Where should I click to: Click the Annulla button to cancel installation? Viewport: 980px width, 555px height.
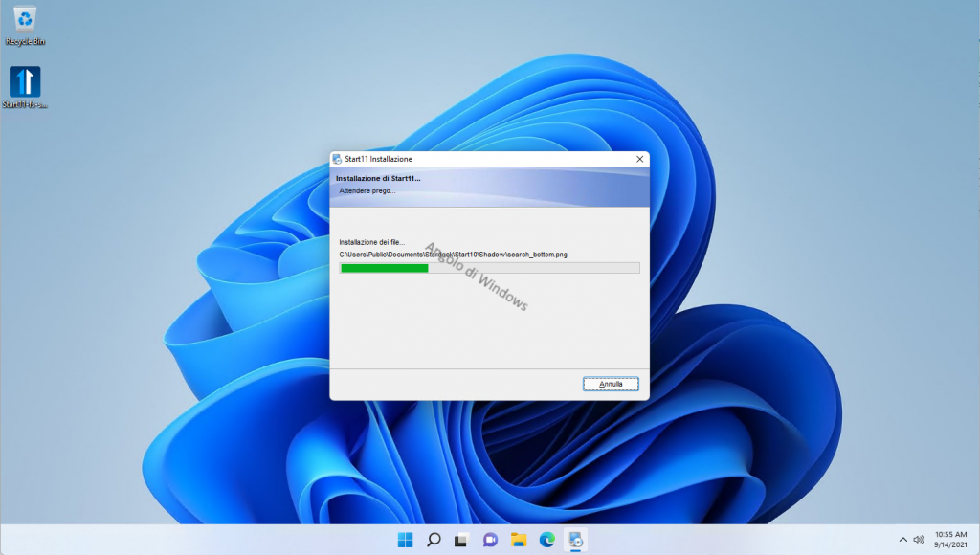pyautogui.click(x=611, y=384)
